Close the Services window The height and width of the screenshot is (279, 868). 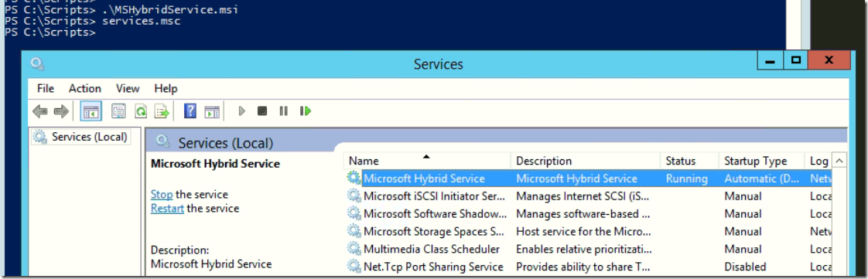(829, 61)
